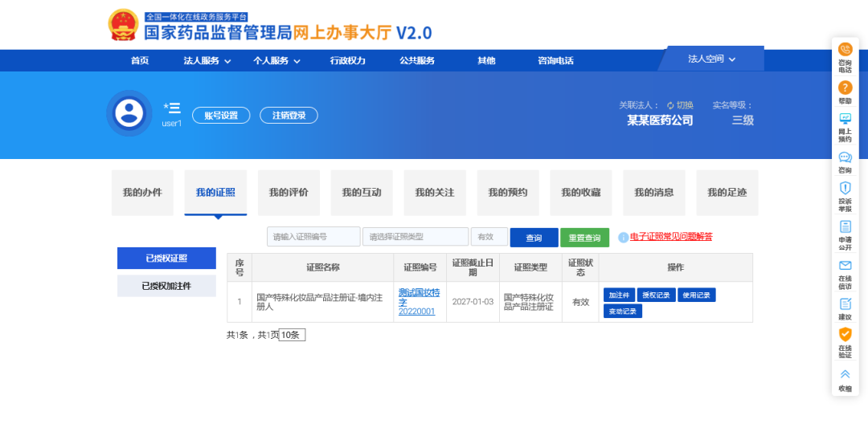868x432 pixels.
Task: Click the 在线验证 checkmark shield icon
Action: (x=845, y=334)
